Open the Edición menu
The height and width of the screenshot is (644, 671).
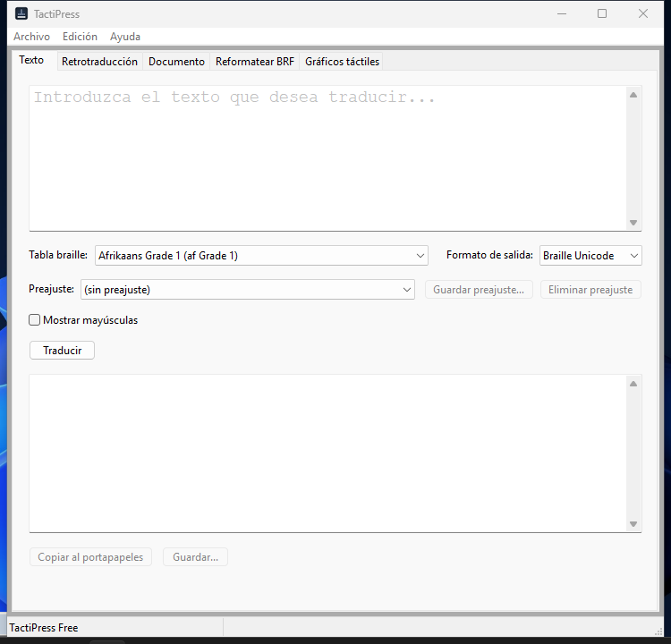coord(80,37)
